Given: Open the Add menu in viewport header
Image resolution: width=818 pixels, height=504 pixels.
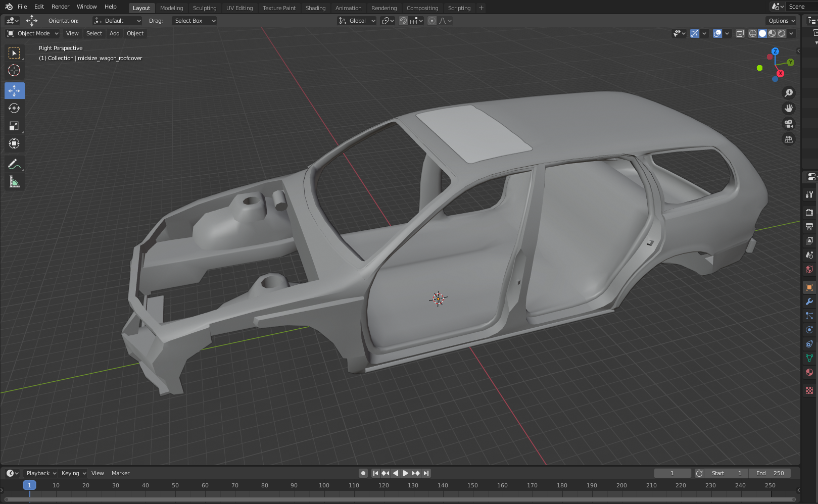Looking at the screenshot, I should pyautogui.click(x=115, y=33).
